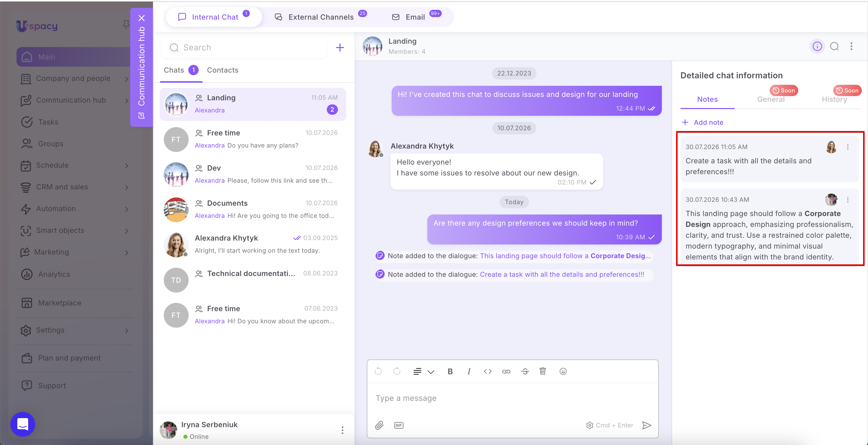The image size is (868, 445).
Task: Open the Landing chat in list
Action: pyautogui.click(x=253, y=104)
